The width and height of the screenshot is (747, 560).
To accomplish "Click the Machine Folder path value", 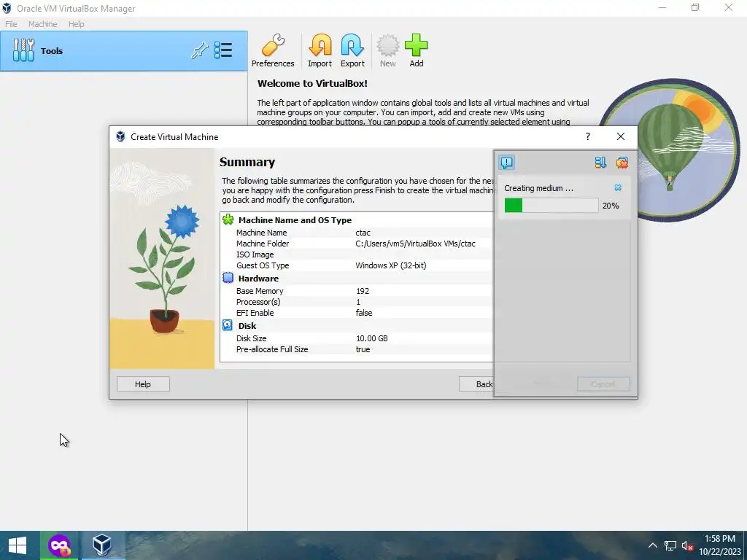I will click(x=415, y=244).
